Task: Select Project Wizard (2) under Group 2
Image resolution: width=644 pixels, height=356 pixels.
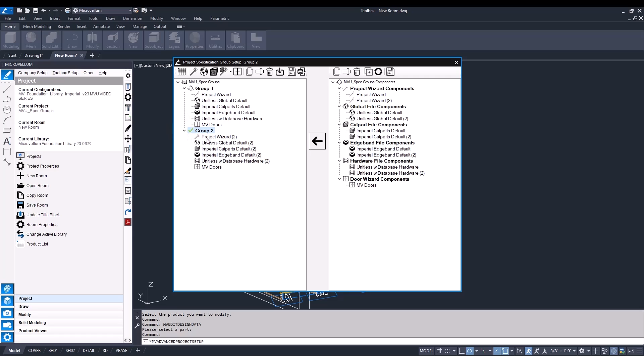Action: tap(219, 137)
